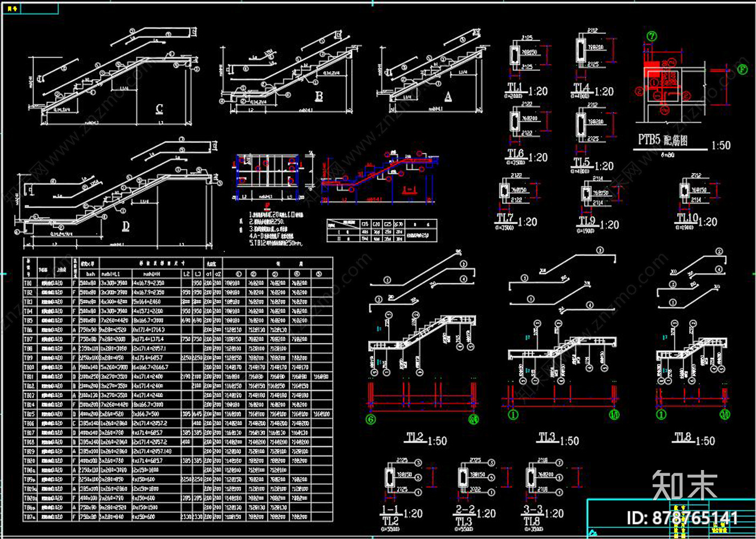Click the a2 column header in table
Image resolution: width=756 pixels, height=539 pixels.
pos(217,274)
